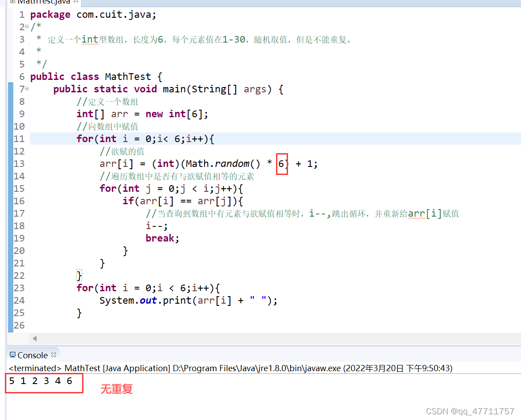Click the block comment text on line 3
The height and width of the screenshot is (420, 521).
point(200,40)
